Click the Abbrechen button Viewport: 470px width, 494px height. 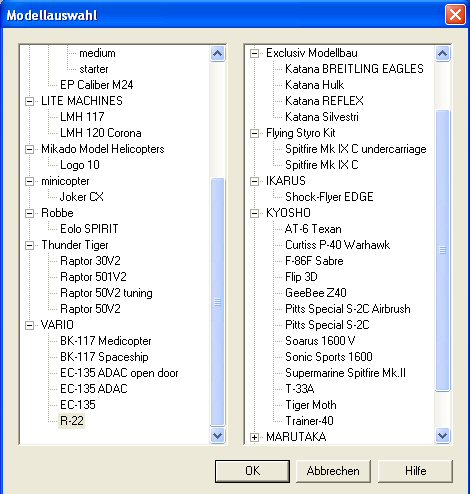pos(333,471)
